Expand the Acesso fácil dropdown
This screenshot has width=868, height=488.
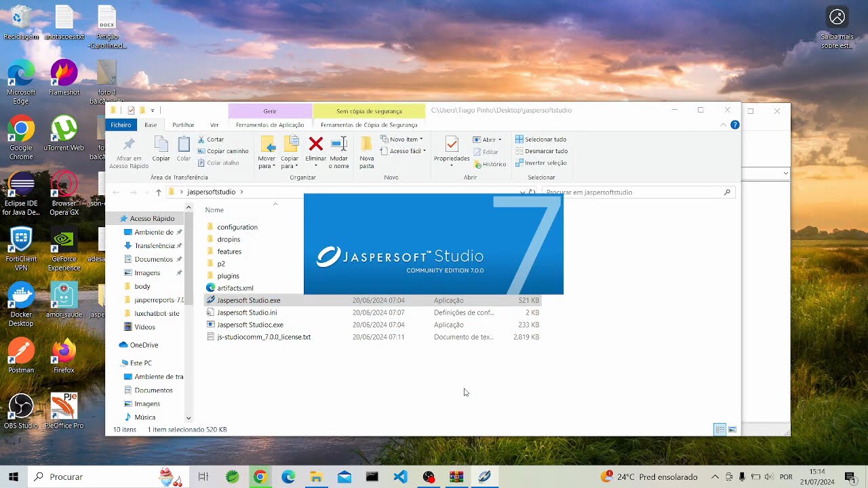[x=403, y=151]
